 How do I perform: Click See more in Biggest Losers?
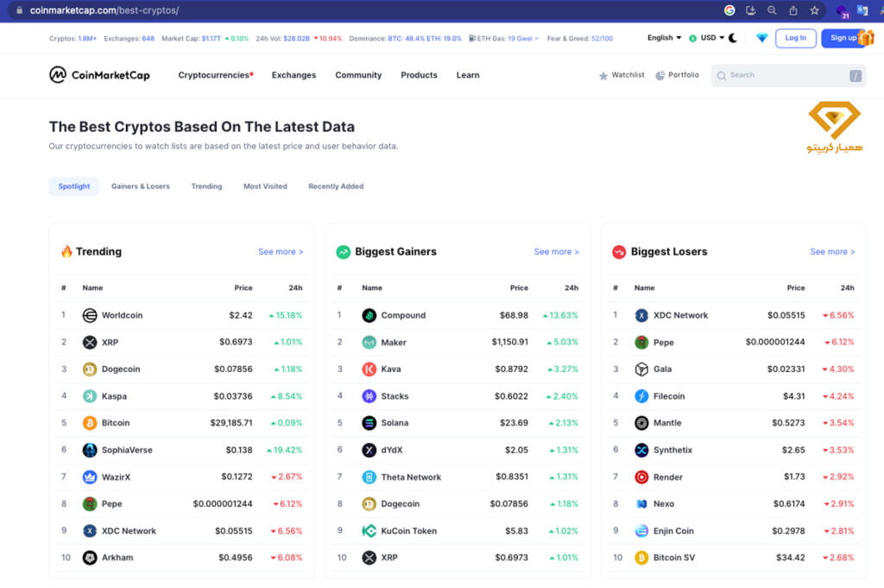tap(832, 251)
